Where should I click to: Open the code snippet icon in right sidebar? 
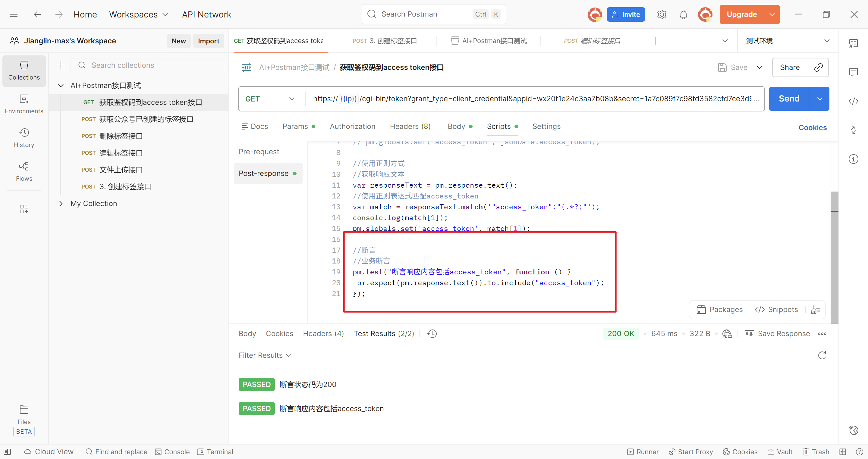point(853,101)
